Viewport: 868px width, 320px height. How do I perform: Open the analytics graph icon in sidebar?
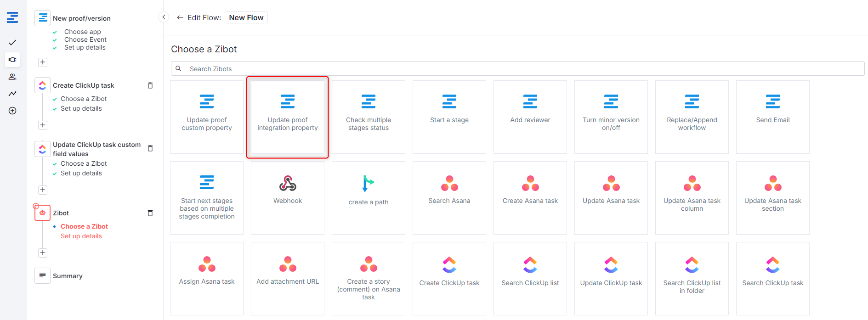(x=12, y=94)
